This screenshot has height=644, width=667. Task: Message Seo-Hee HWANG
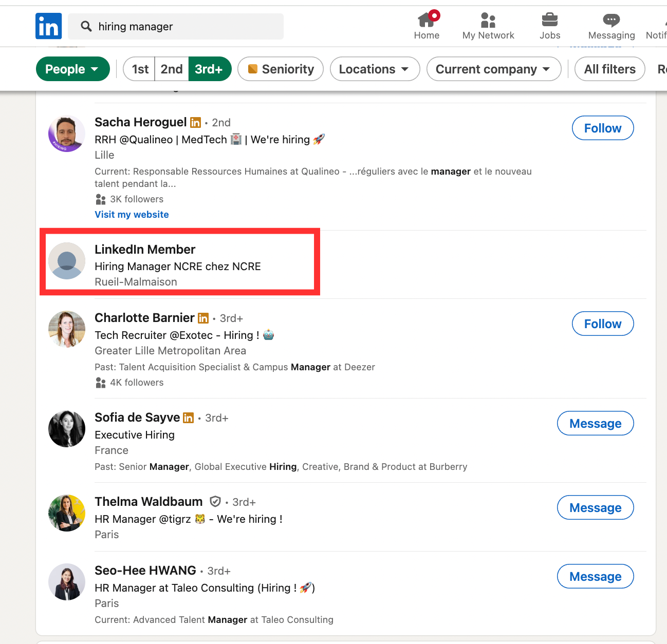coord(596,576)
